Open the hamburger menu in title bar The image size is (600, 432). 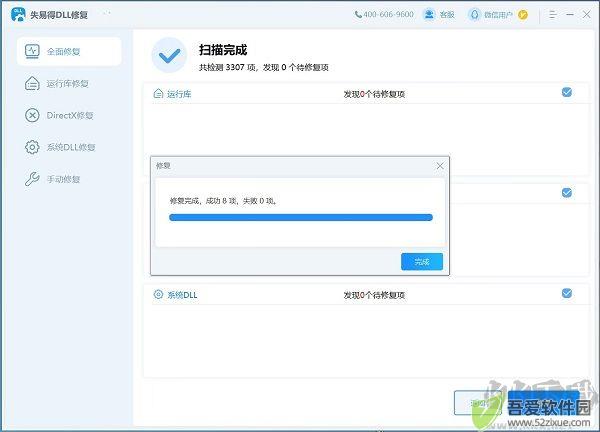[553, 15]
